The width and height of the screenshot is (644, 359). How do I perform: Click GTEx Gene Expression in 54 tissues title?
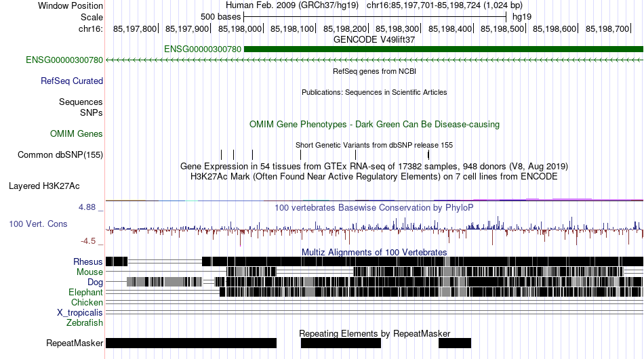tap(374, 166)
